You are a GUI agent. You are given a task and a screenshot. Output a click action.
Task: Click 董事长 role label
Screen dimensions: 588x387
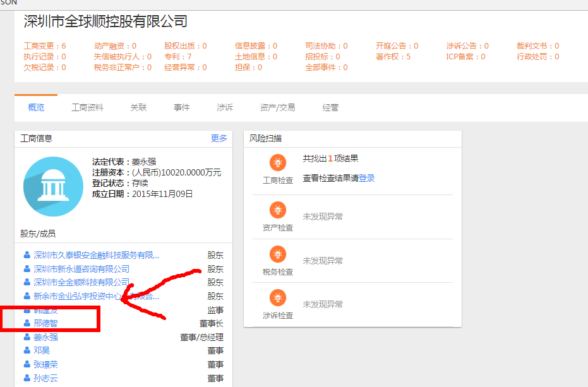point(212,323)
